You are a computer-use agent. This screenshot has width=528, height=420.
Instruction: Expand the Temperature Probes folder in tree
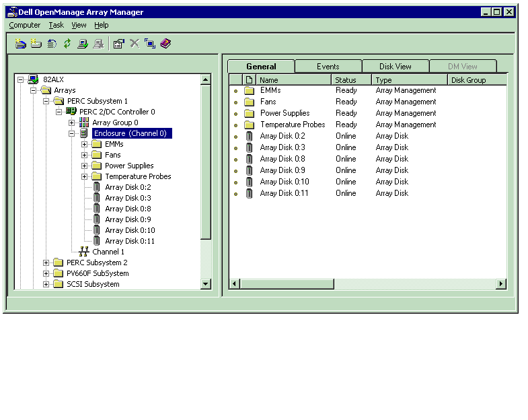coord(84,176)
